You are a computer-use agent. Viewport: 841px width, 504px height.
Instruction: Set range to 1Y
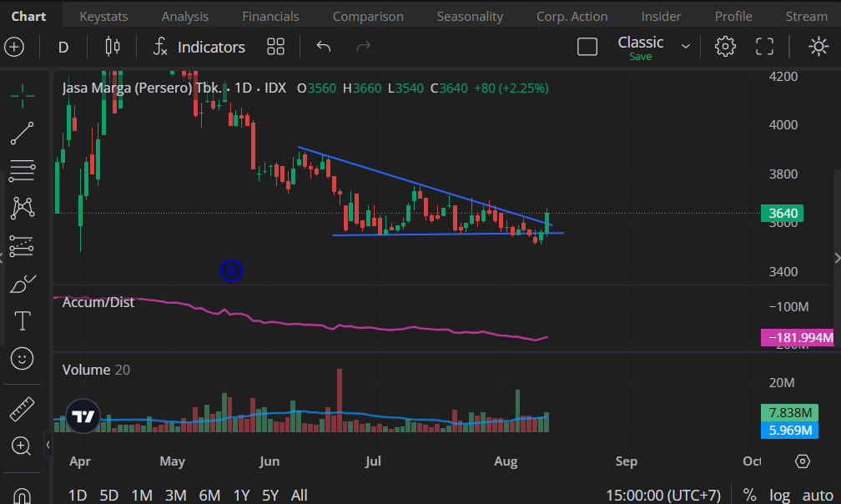241,495
